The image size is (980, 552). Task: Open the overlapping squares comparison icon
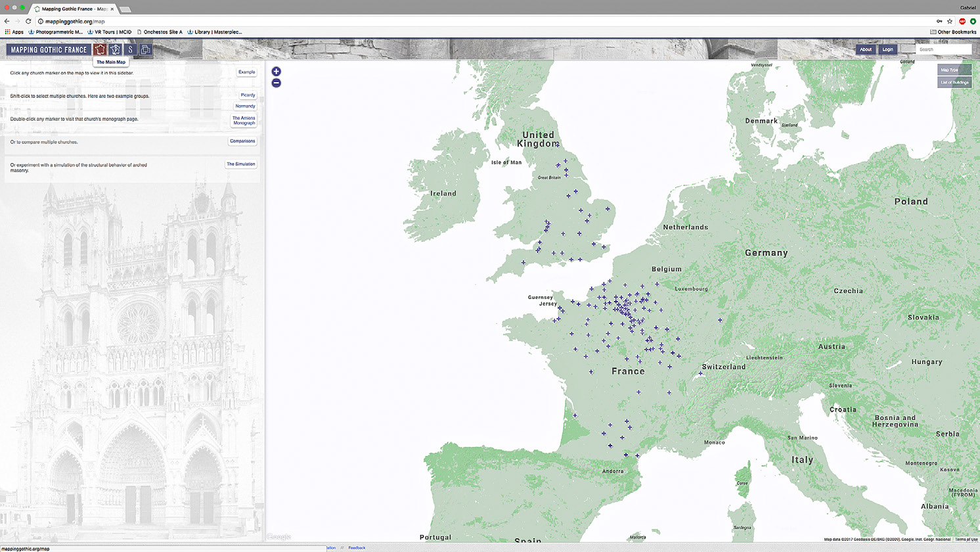click(x=146, y=49)
